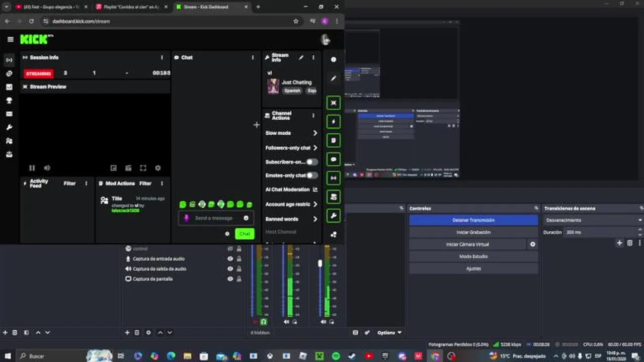Lock the Captura de pantalla source
The width and height of the screenshot is (644, 362).
click(x=239, y=279)
